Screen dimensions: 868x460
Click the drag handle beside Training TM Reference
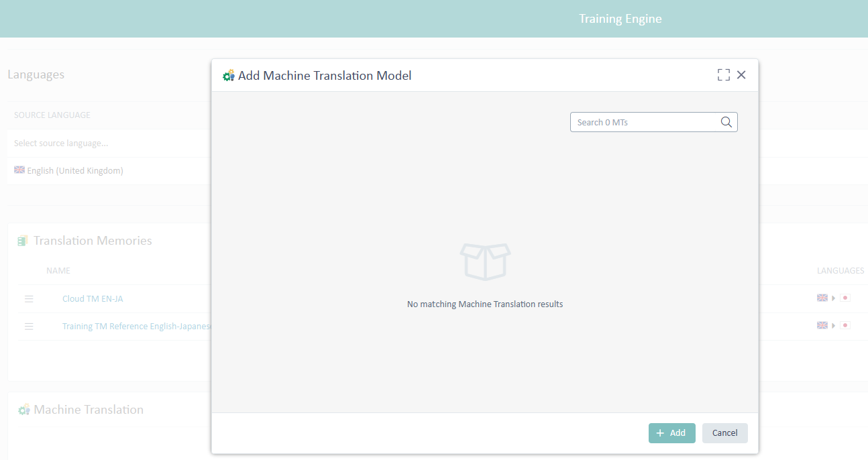point(29,326)
